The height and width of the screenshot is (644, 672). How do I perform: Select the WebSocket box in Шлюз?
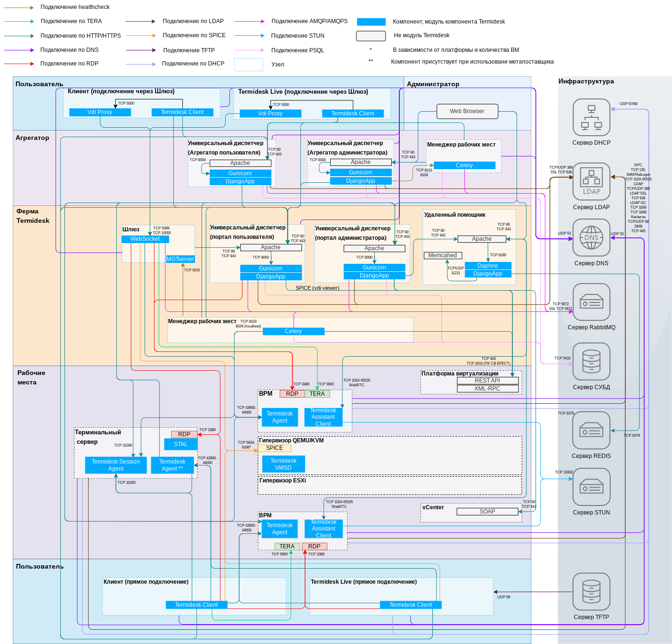pos(145,239)
